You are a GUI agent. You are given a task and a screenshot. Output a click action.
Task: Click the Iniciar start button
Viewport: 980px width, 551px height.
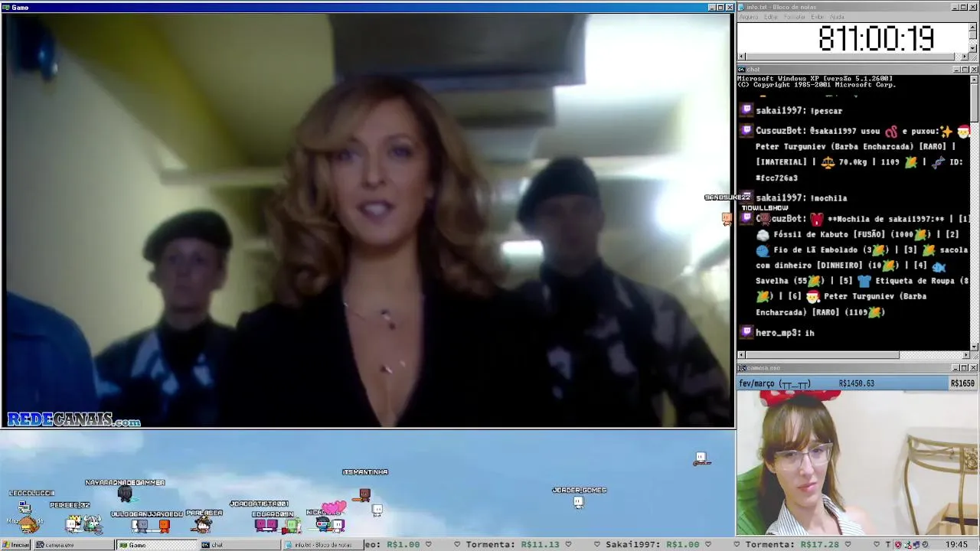pos(16,545)
